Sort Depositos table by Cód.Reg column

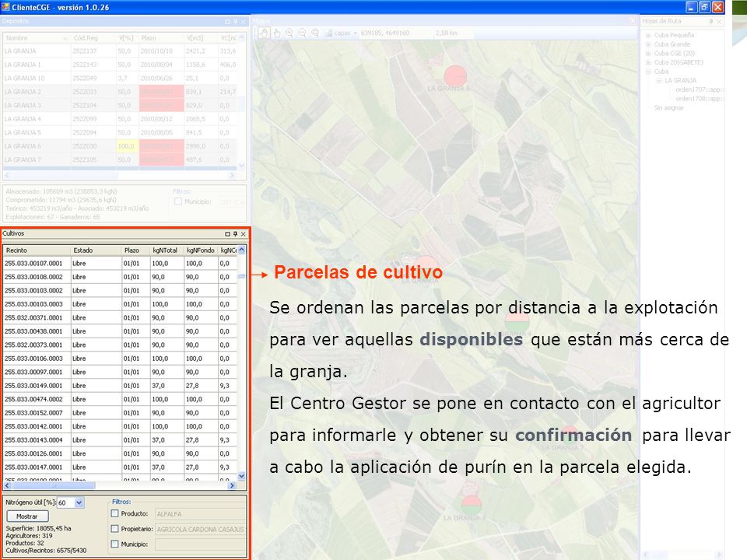click(93, 37)
